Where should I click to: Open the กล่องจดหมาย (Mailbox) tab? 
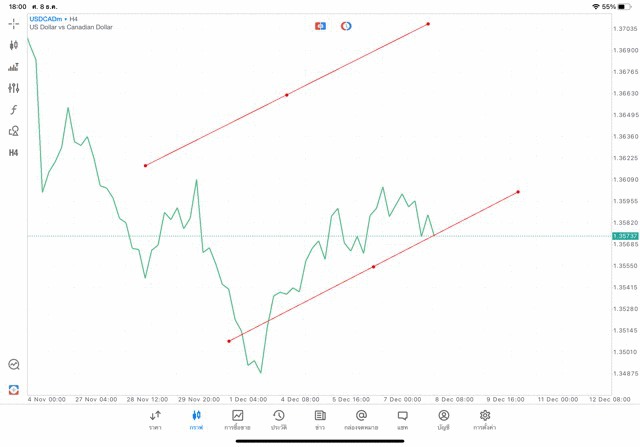(361, 419)
